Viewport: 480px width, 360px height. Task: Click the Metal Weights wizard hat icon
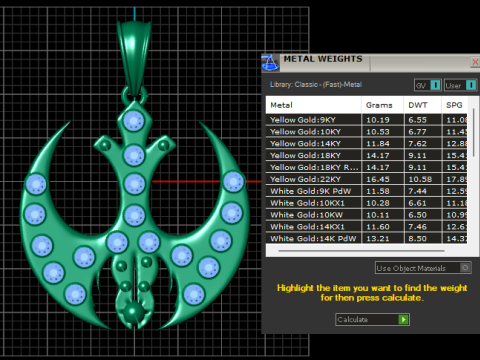[x=270, y=62]
